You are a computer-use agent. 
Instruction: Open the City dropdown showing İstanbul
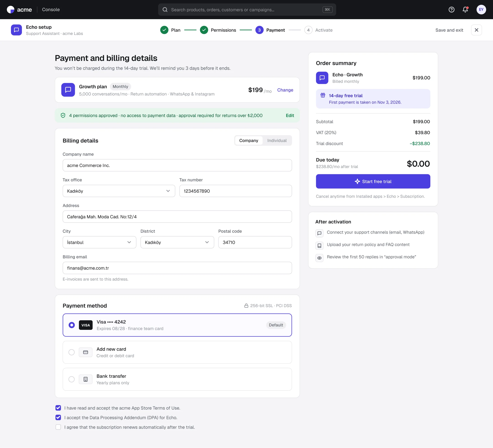[x=99, y=242]
